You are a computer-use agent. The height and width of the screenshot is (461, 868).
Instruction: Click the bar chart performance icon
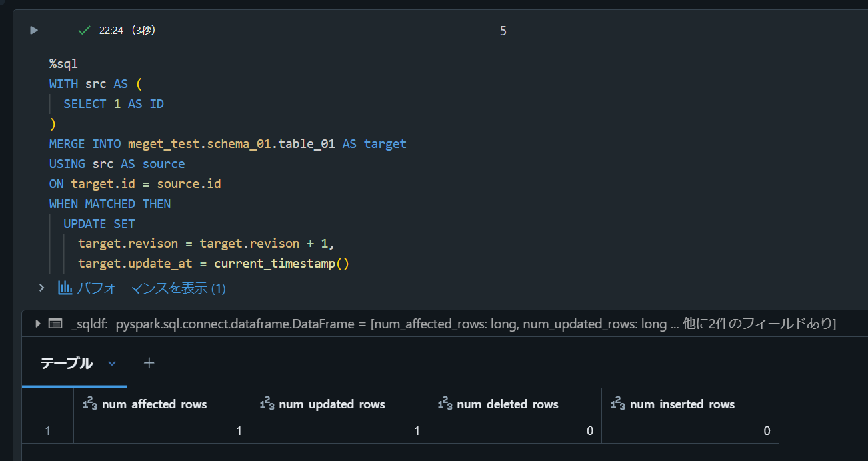[x=65, y=288]
